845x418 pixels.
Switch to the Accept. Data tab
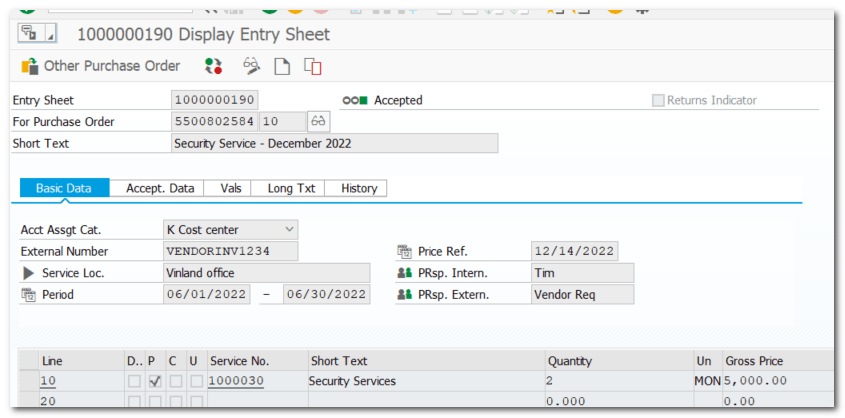click(x=160, y=188)
